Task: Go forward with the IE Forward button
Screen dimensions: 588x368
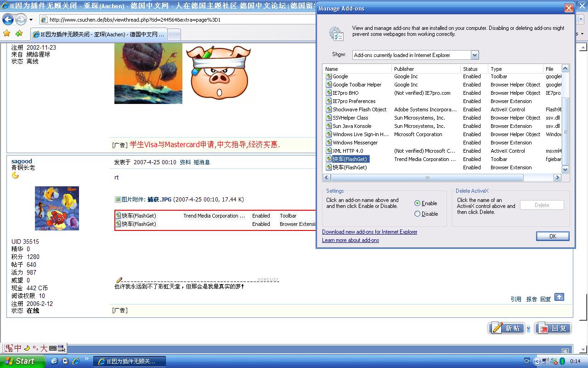Action: [21, 19]
